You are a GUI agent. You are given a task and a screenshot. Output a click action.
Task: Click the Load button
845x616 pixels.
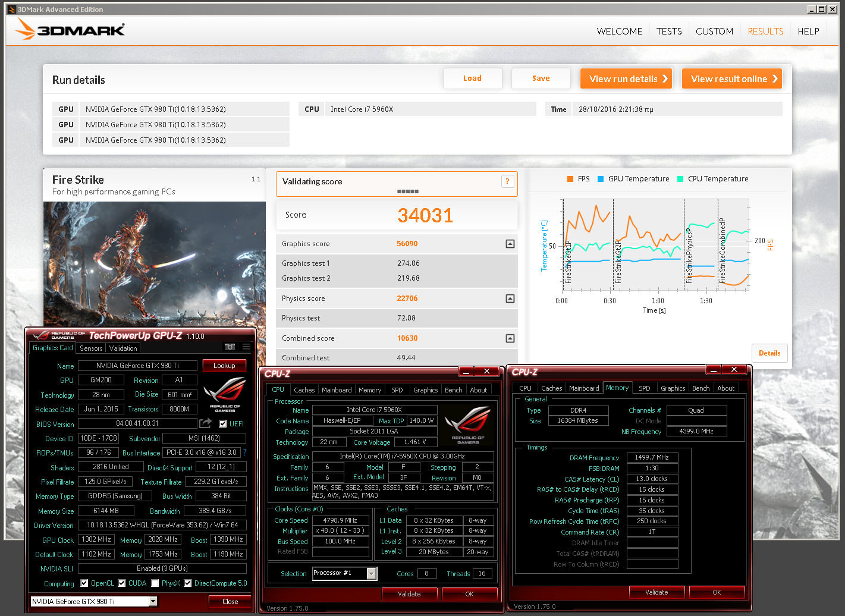point(473,78)
